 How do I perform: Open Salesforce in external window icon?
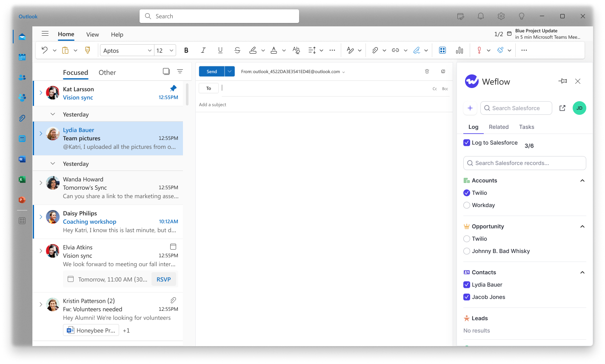[562, 108]
